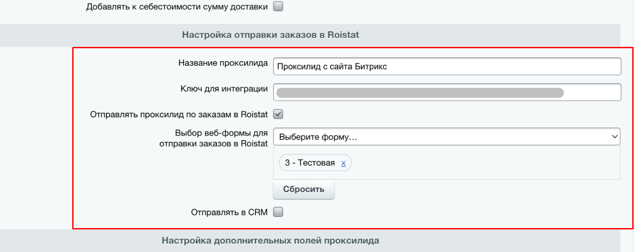Click the 'Добавлять к себестоимости сумму доставки' label
Screen dimensions: 644x252
click(x=177, y=7)
